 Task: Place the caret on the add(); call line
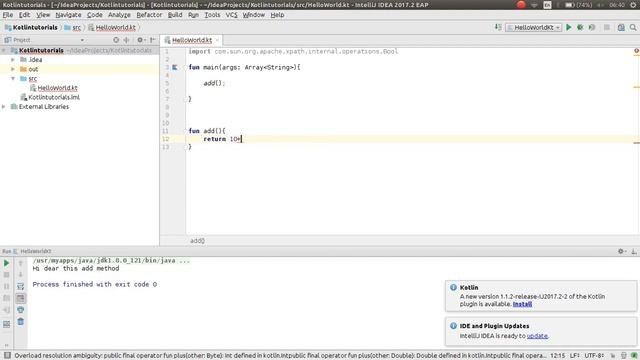[x=214, y=83]
